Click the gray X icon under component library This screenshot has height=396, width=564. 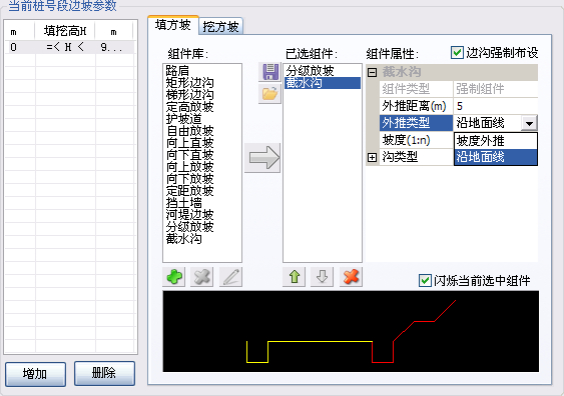click(202, 277)
